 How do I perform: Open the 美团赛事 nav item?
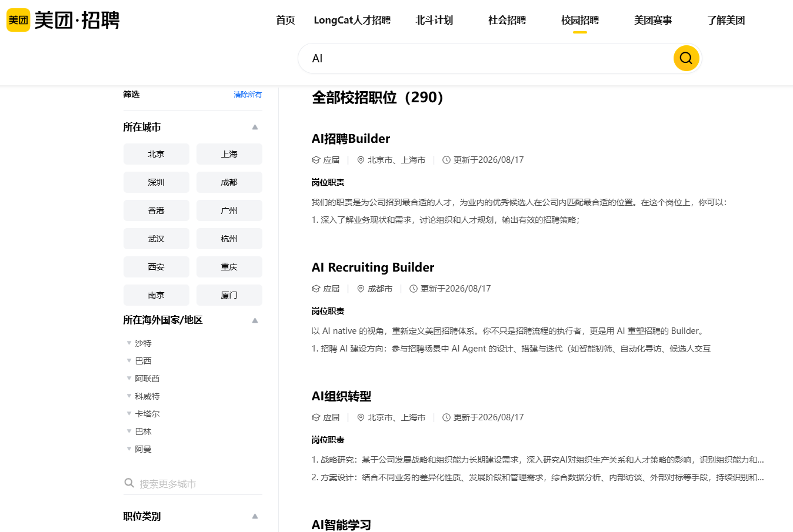(x=653, y=20)
